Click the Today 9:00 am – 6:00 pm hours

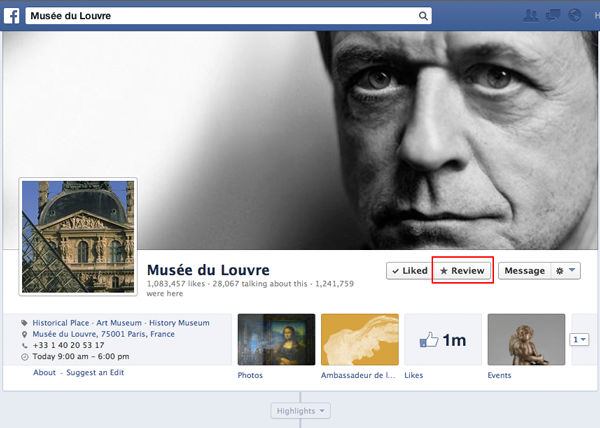tap(81, 356)
